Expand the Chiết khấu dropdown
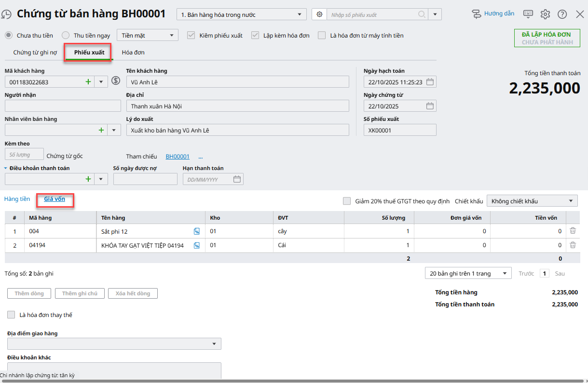The width and height of the screenshot is (588, 383). point(532,201)
